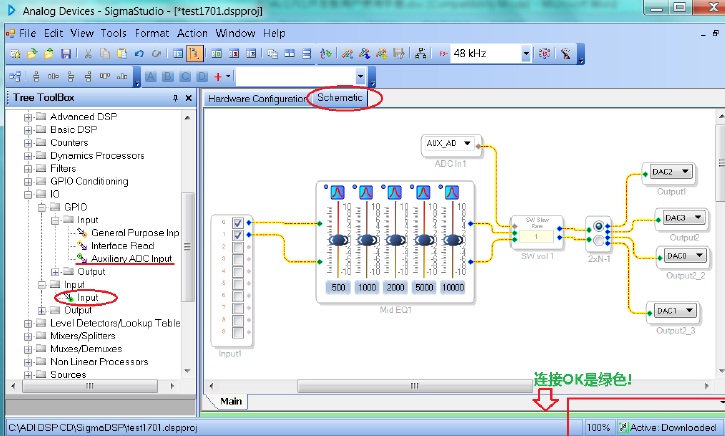725x436 pixels.
Task: Expand the Advanced DSP tree folder
Action: pyautogui.click(x=28, y=117)
